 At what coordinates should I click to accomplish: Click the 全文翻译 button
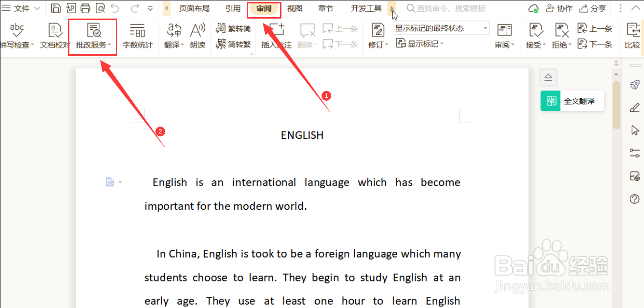(572, 101)
